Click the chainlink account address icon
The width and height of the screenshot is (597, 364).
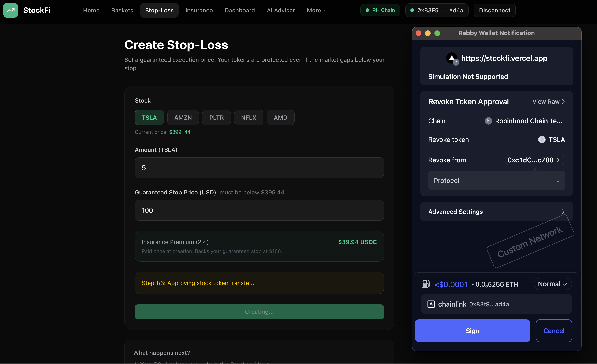[x=431, y=304]
